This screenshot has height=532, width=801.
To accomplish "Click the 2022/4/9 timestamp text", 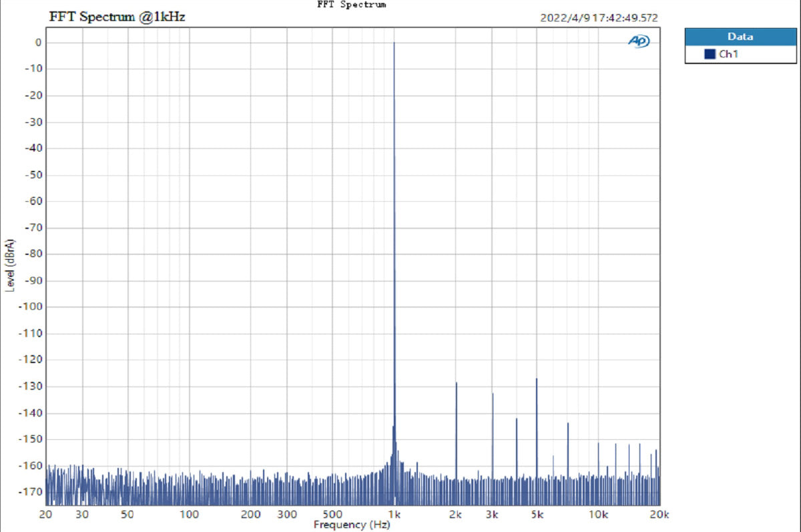I will tap(599, 18).
